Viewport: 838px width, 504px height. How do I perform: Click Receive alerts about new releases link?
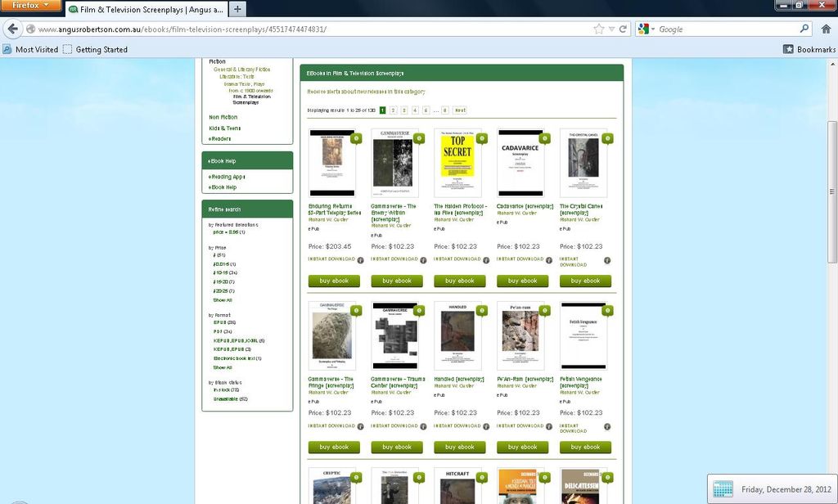pyautogui.click(x=366, y=92)
